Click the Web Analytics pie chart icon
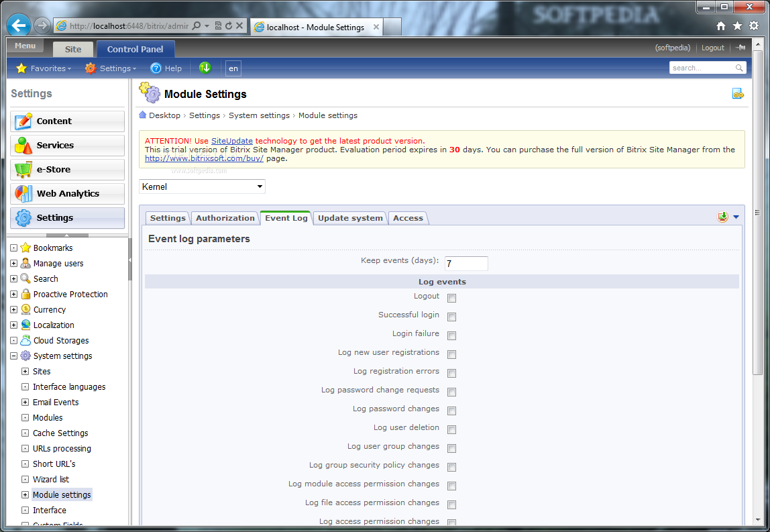The image size is (770, 532). [x=23, y=193]
